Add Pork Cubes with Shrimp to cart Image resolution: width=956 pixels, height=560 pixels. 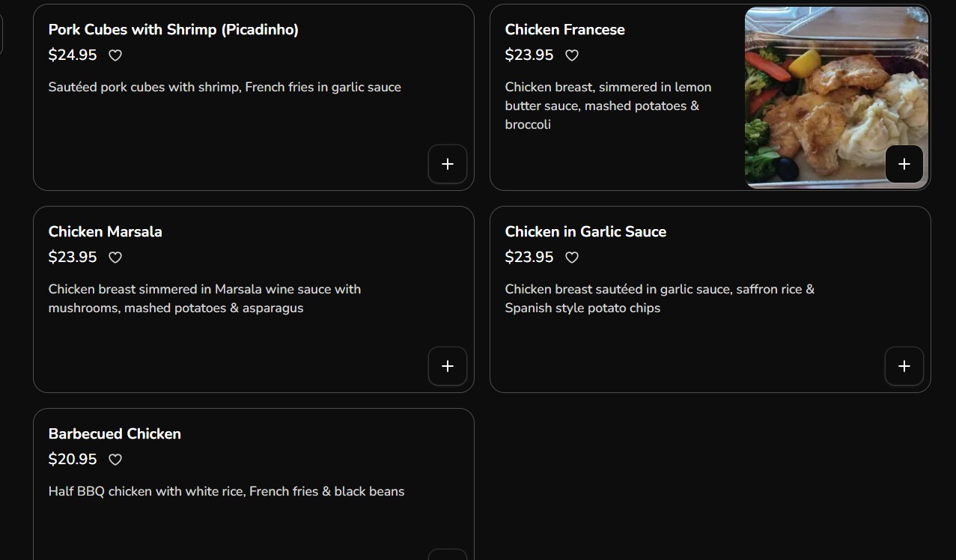pyautogui.click(x=448, y=164)
